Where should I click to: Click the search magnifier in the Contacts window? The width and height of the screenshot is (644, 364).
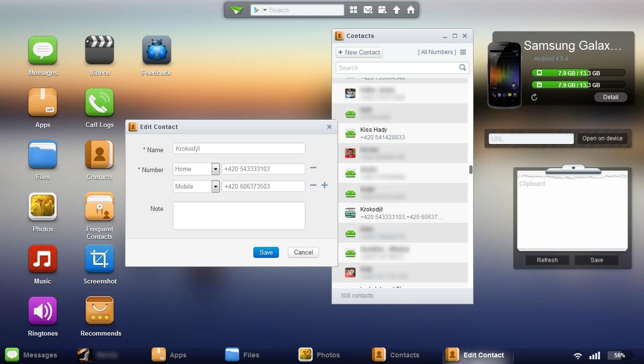463,68
